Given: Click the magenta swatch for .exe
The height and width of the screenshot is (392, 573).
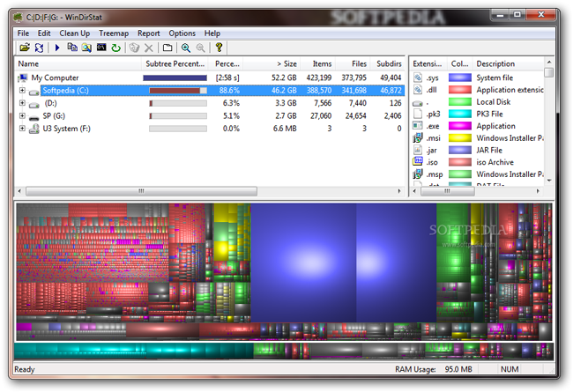Looking at the screenshot, I should coord(458,126).
